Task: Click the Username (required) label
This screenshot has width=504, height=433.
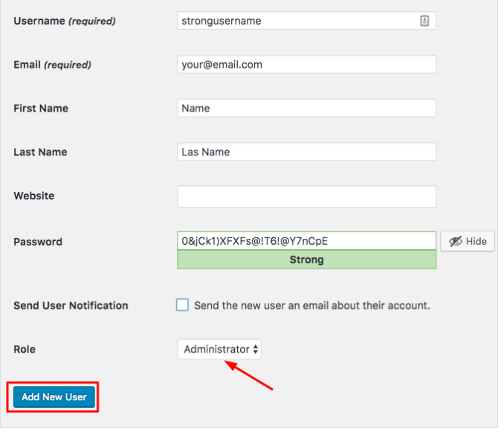Action: pyautogui.click(x=65, y=22)
